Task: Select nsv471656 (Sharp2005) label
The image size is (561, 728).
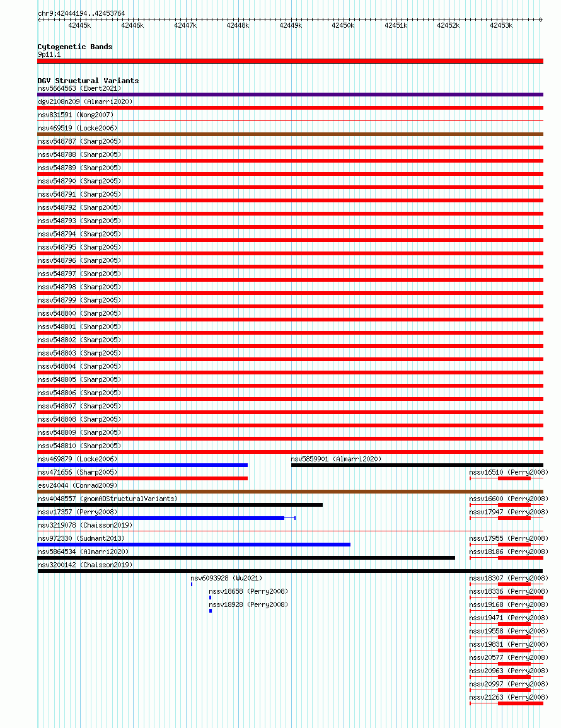Action: (78, 471)
